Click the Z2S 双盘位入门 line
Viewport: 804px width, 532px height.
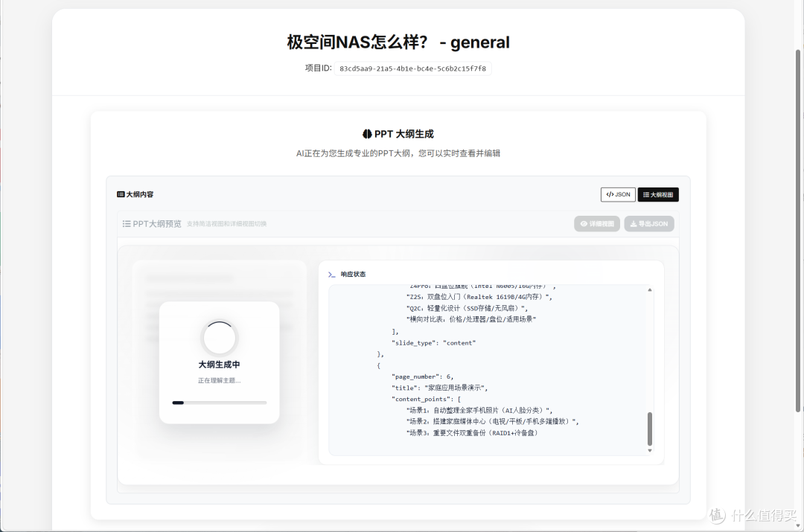(x=479, y=297)
